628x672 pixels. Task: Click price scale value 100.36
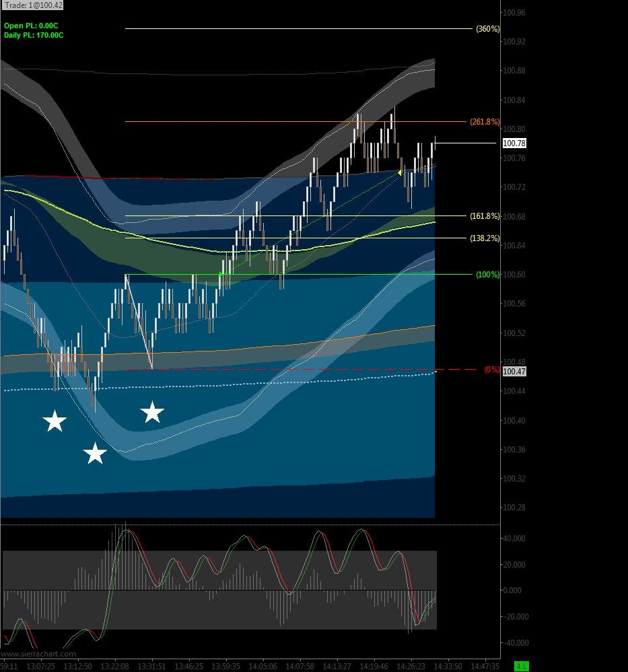click(514, 450)
